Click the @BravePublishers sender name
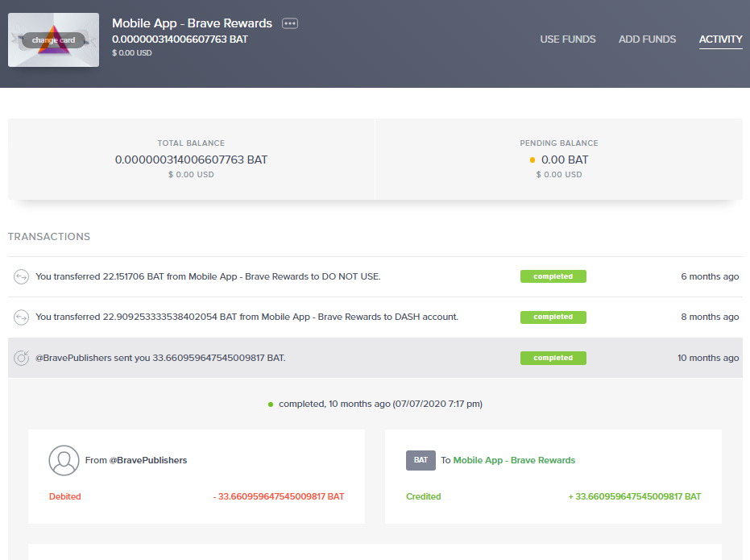This screenshot has width=750, height=560. (x=147, y=460)
